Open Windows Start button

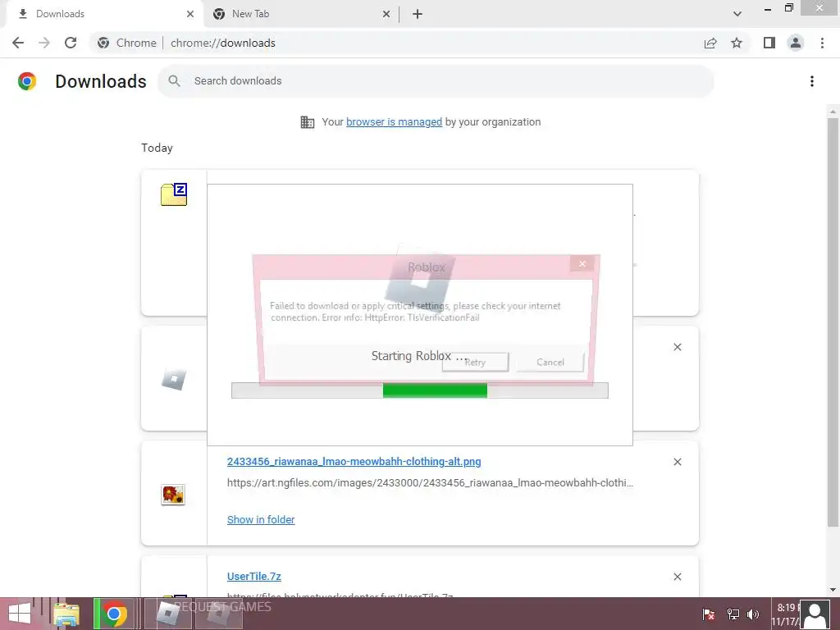20,614
